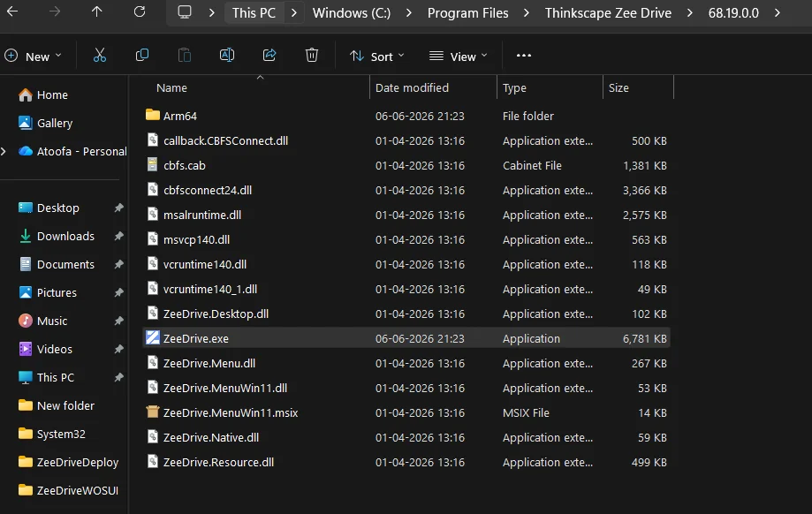Select the ZeeDrive.exe application icon
Viewport: 812px width, 514px height.
pos(152,337)
